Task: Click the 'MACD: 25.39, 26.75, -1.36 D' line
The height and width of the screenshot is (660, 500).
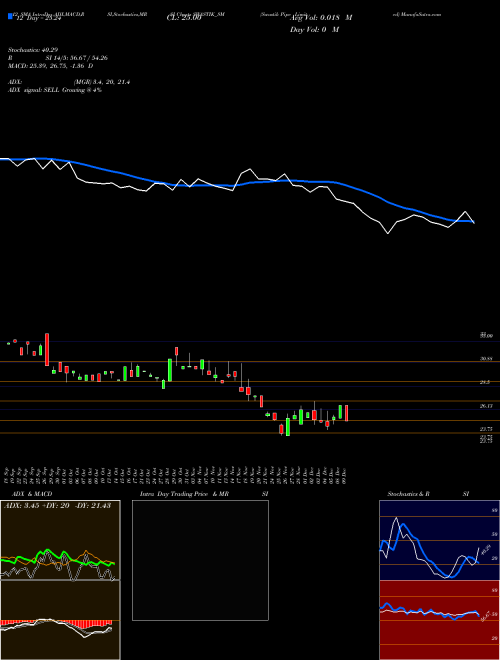Action: [x=51, y=66]
